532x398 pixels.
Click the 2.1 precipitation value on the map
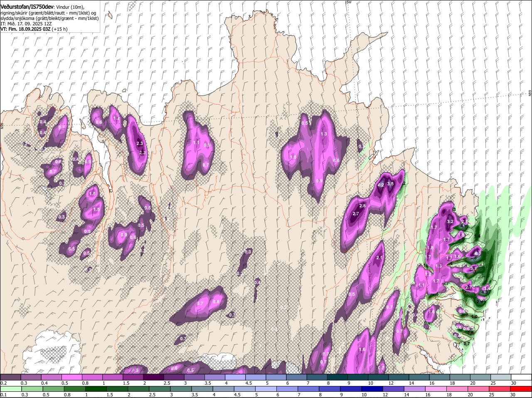379,258
